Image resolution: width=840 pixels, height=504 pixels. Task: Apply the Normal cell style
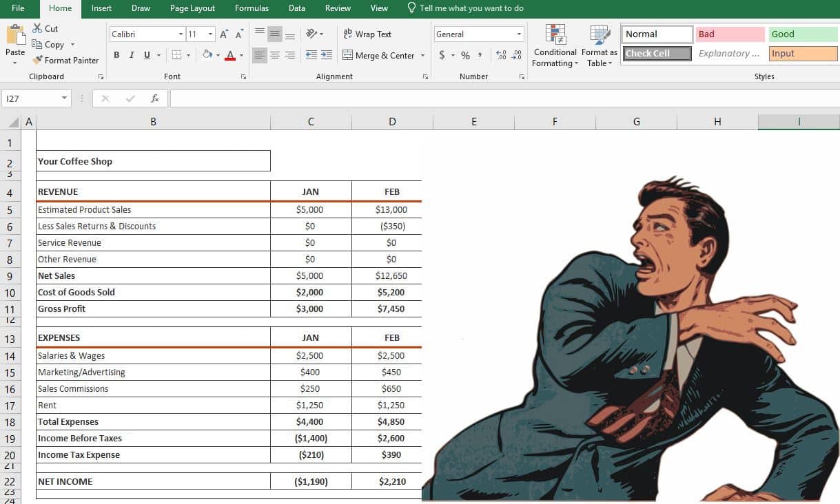657,34
